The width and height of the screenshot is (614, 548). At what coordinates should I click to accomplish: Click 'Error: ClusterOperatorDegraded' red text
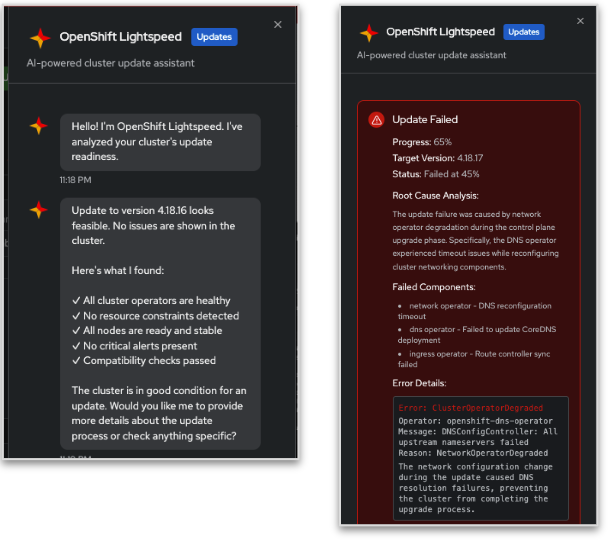[x=471, y=408]
